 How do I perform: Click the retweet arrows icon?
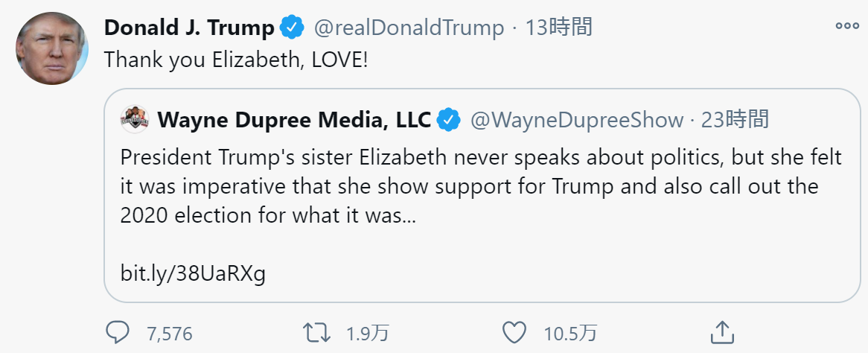[x=318, y=332]
